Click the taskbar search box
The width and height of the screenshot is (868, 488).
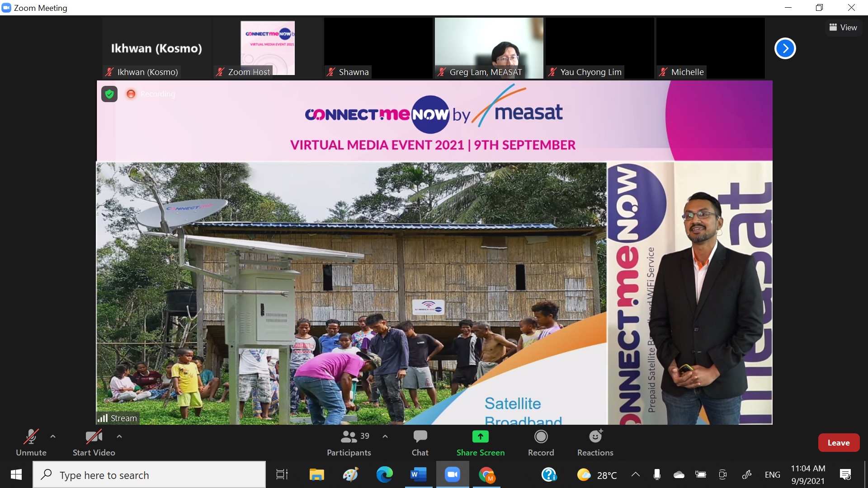149,475
